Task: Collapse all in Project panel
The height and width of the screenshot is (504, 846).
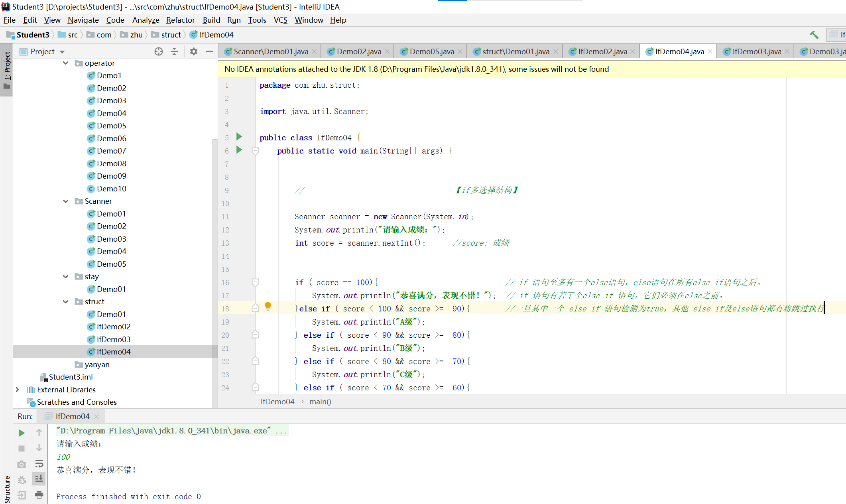Action: (174, 51)
